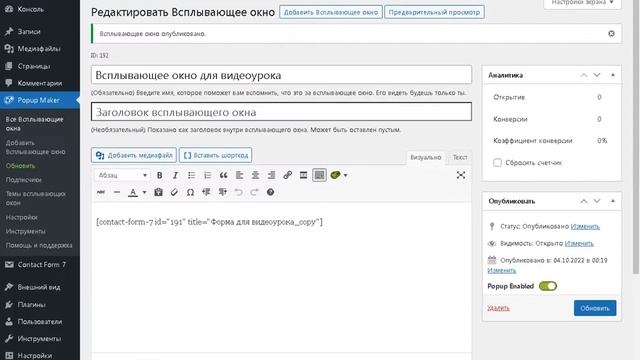640x360 pixels.
Task: Change status via Изменить link
Action: pos(585,226)
